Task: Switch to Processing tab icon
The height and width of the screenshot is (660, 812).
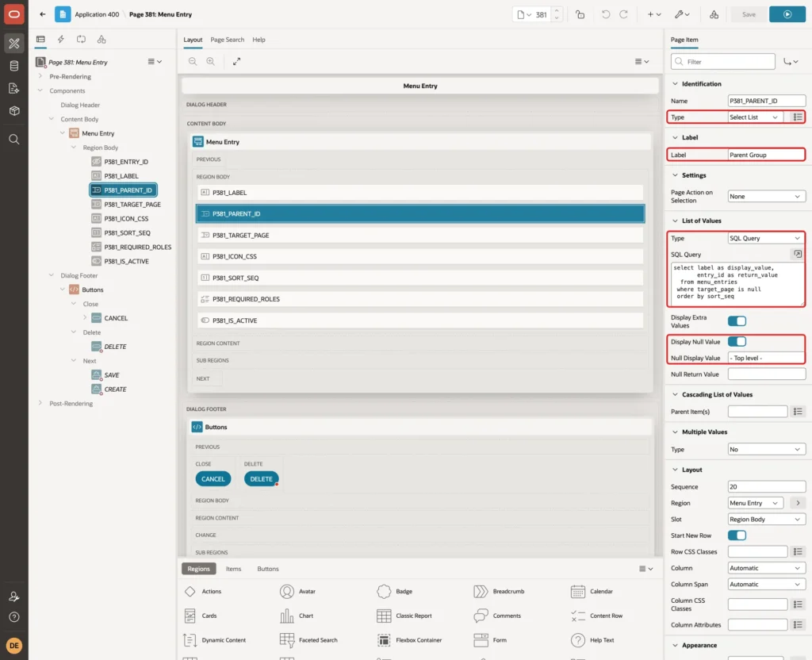Action: pos(82,40)
